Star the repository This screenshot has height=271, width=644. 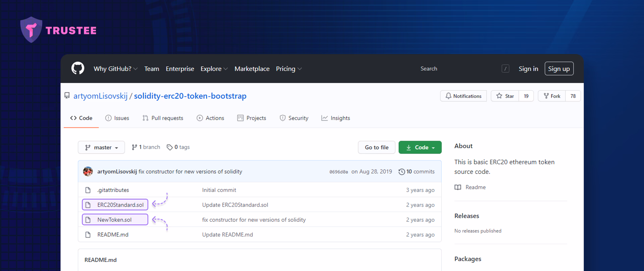pos(505,96)
